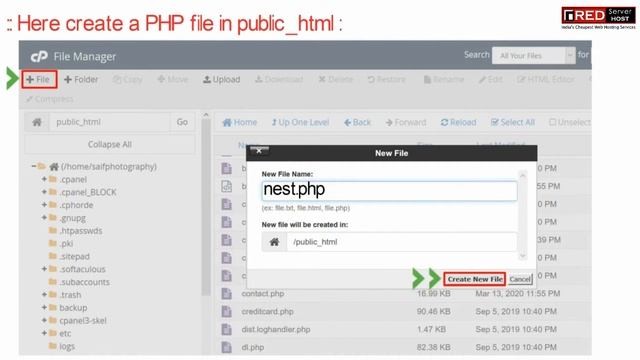The height and width of the screenshot is (360, 640).
Task: Click the Compress toolbar item
Action: pos(49,99)
